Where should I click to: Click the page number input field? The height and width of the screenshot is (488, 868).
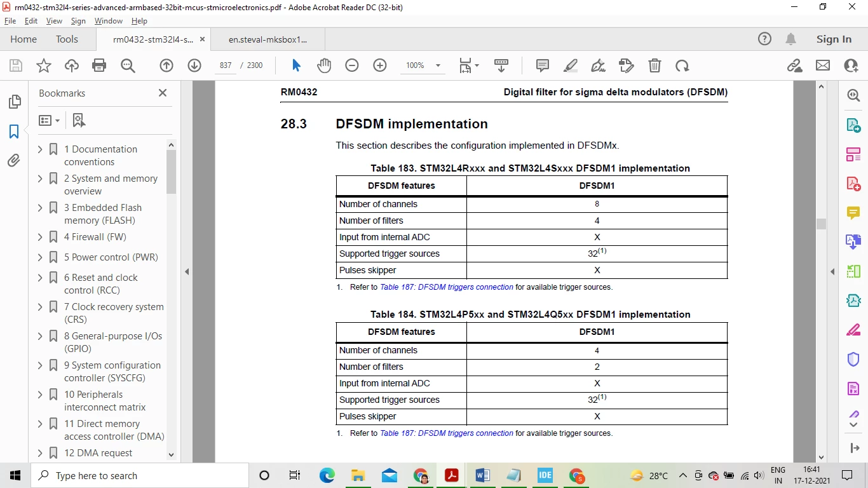click(226, 65)
